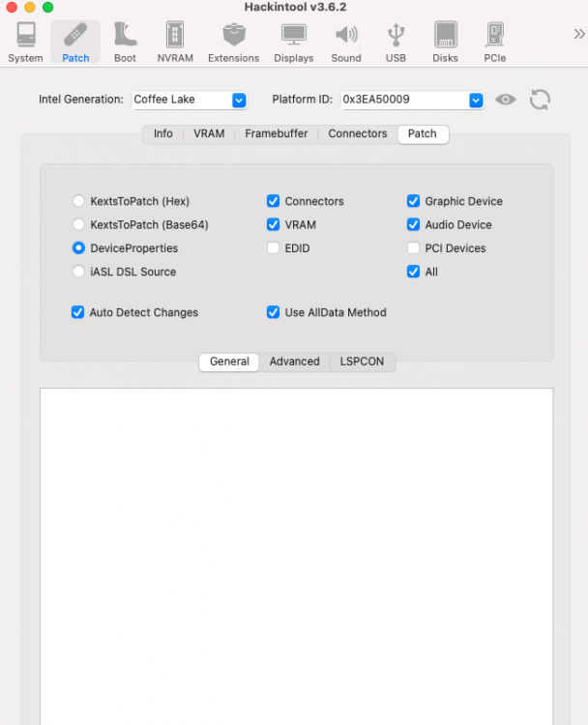588x725 pixels.
Task: Open the Boot toolbar section
Action: 125,43
